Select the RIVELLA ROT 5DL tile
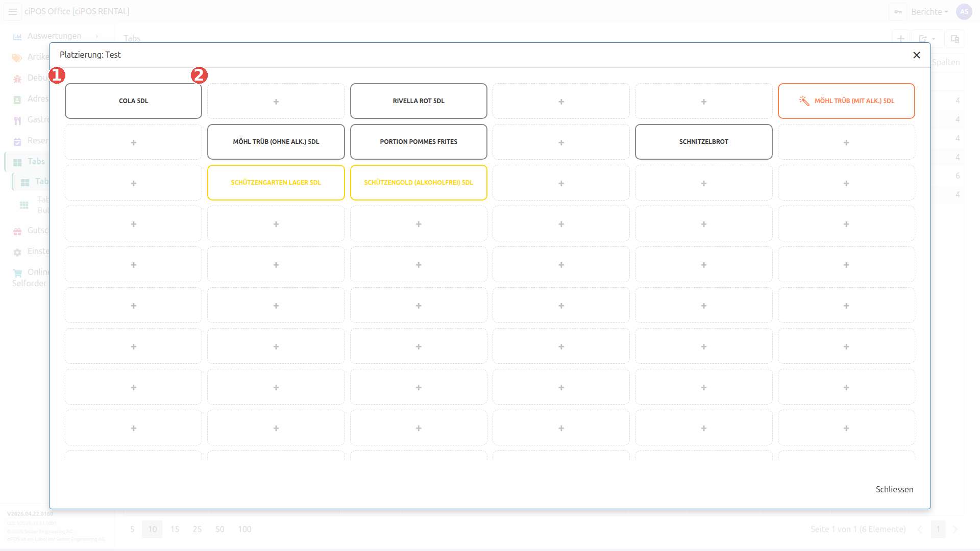Image resolution: width=980 pixels, height=551 pixels. (x=419, y=101)
